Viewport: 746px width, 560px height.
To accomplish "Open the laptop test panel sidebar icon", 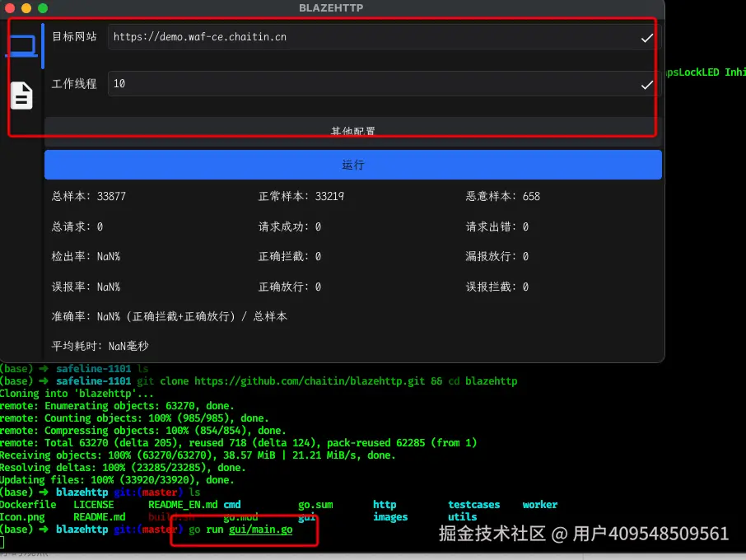I will click(x=21, y=46).
